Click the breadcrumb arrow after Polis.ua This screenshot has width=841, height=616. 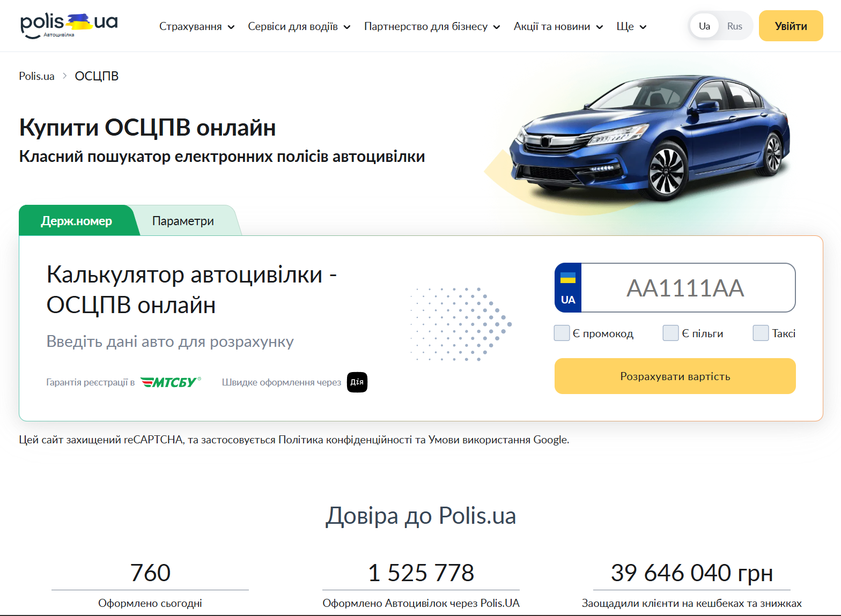point(64,76)
